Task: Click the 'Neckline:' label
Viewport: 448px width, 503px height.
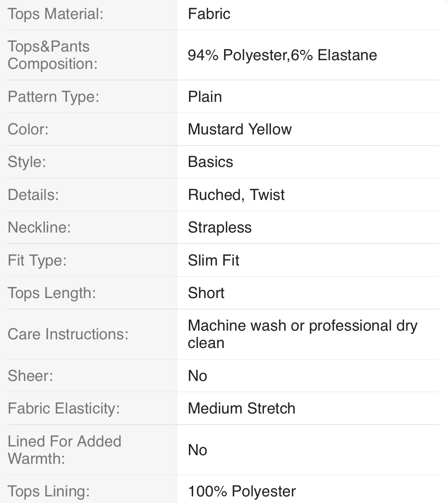Action: coord(39,228)
